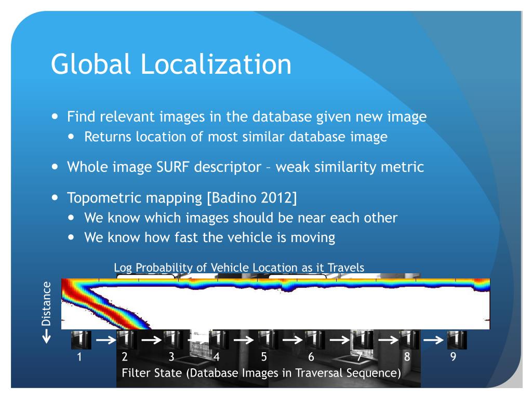Image resolution: width=532 pixels, height=399 pixels.
Task: Select 'We know how fast the vehicle' line
Action: point(209,237)
